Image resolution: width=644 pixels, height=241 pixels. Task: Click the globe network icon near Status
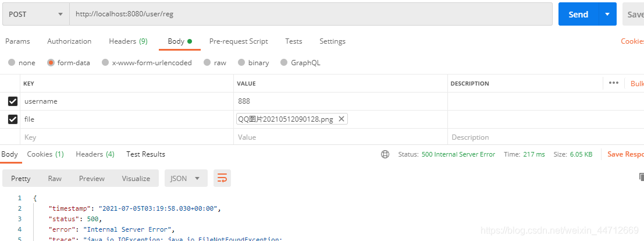click(385, 154)
